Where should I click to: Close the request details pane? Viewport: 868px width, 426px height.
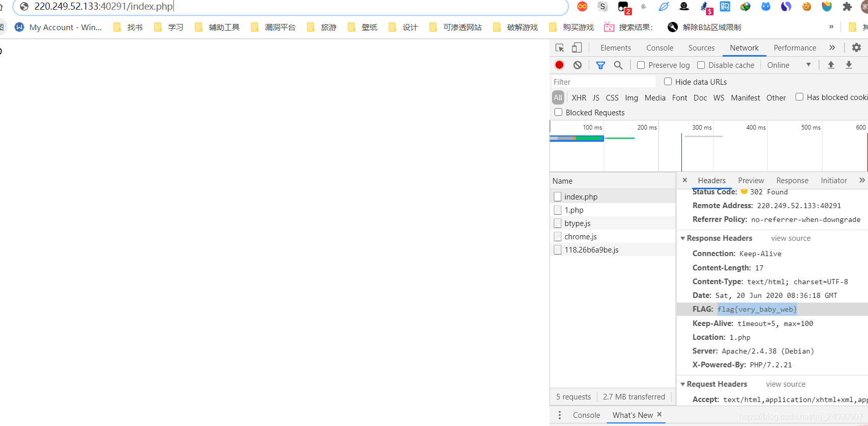[x=685, y=180]
